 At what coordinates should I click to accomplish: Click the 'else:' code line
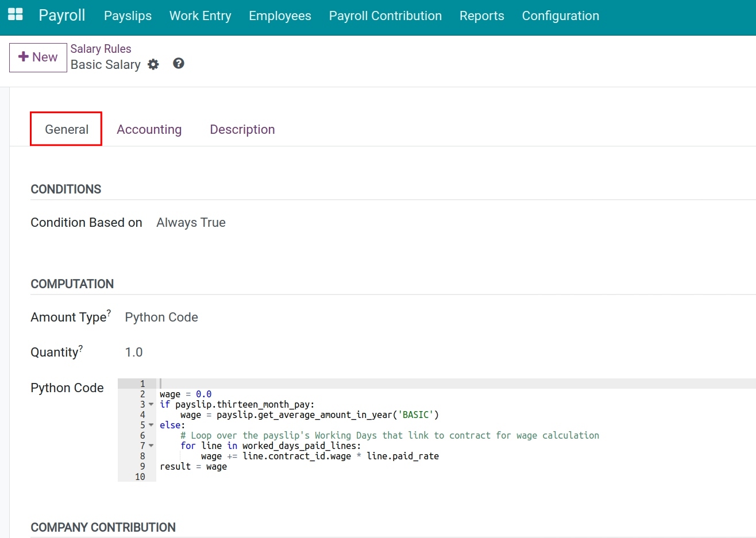pos(172,425)
